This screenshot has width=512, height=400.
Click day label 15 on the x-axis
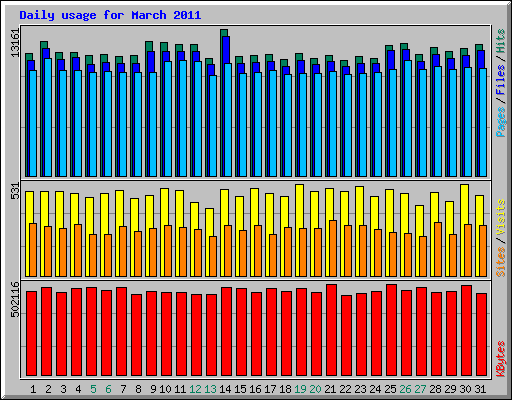click(x=240, y=389)
